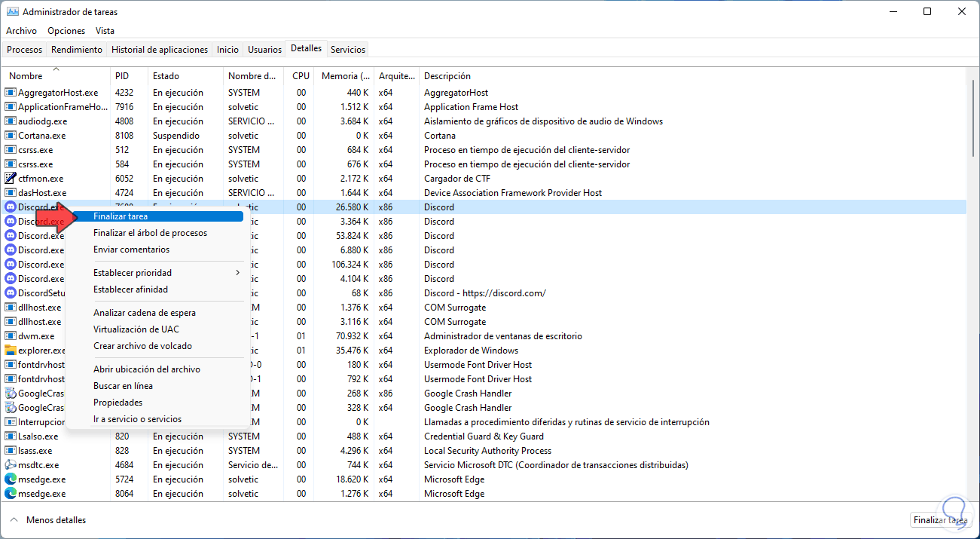Open the Opciones menu
980x539 pixels.
tap(66, 31)
